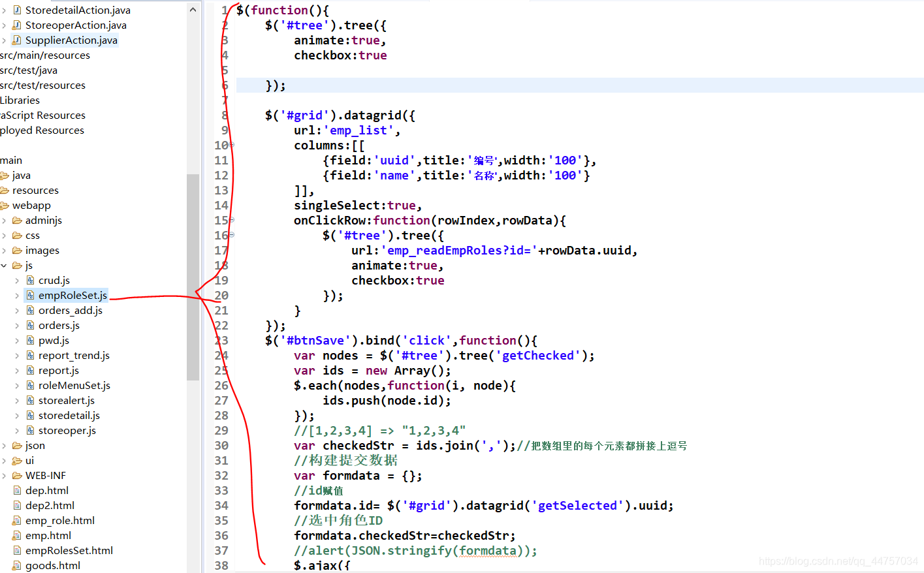
Task: Click the SupplierAction.java file icon
Action: 16,40
